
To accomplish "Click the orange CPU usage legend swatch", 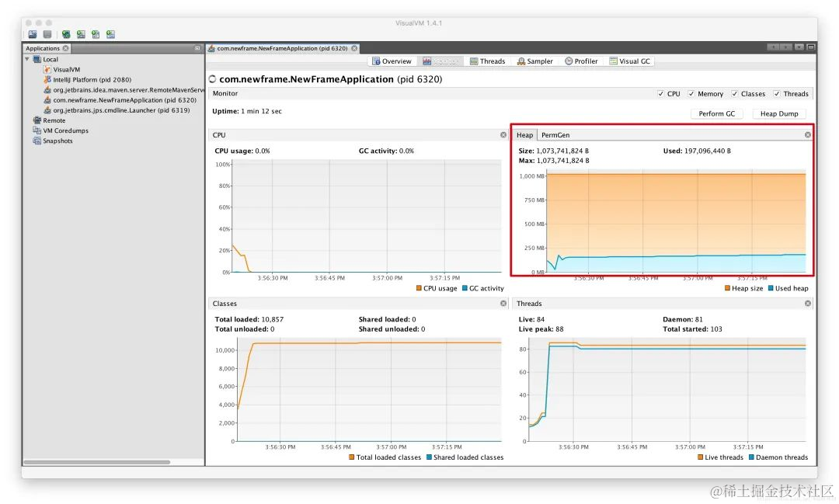I will point(419,288).
